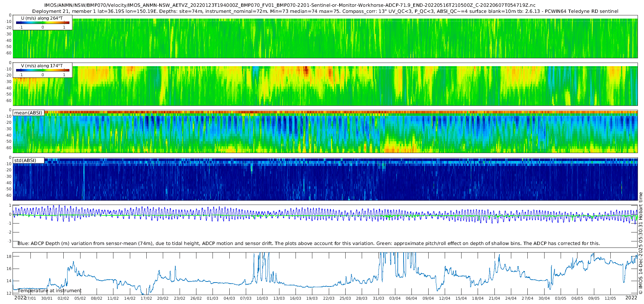Click the 27/01 date tick label

30,298
